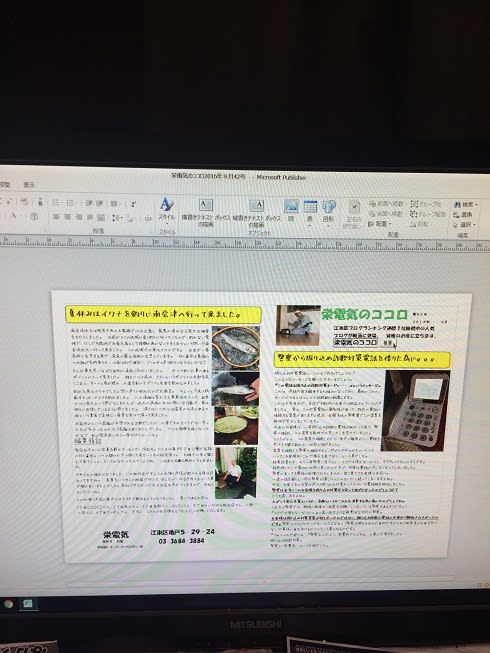Expand the 配置 align dropdown
Image resolution: width=490 pixels, height=653 pixels.
coord(378,224)
